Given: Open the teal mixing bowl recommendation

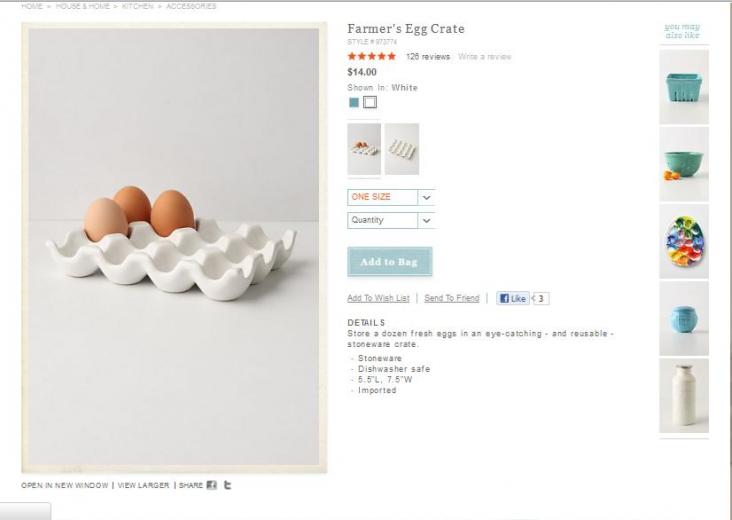Looking at the screenshot, I should (684, 163).
